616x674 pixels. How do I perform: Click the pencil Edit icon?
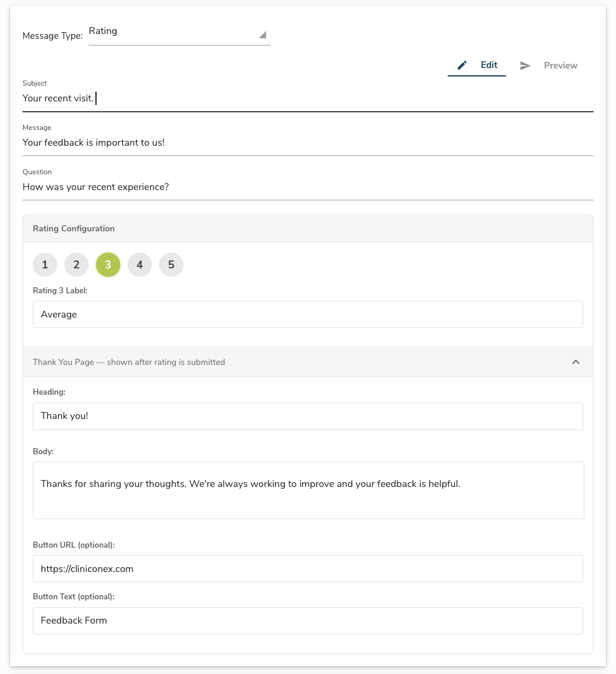pyautogui.click(x=462, y=66)
